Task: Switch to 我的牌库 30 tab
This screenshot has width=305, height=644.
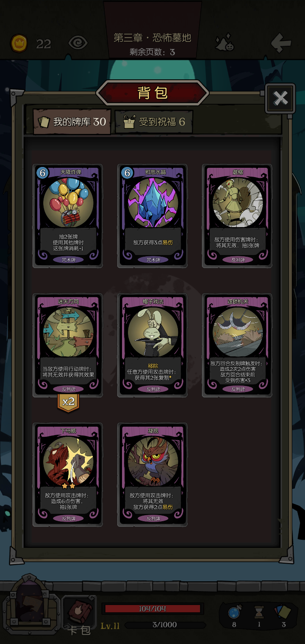Action: point(72,122)
